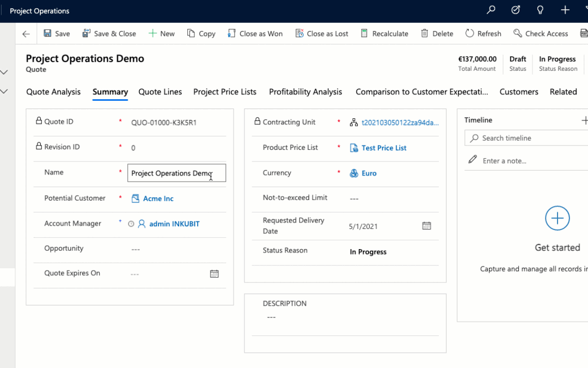Screen dimensions: 588x368
Task: Click the Recalculate calculator icon
Action: (364, 33)
